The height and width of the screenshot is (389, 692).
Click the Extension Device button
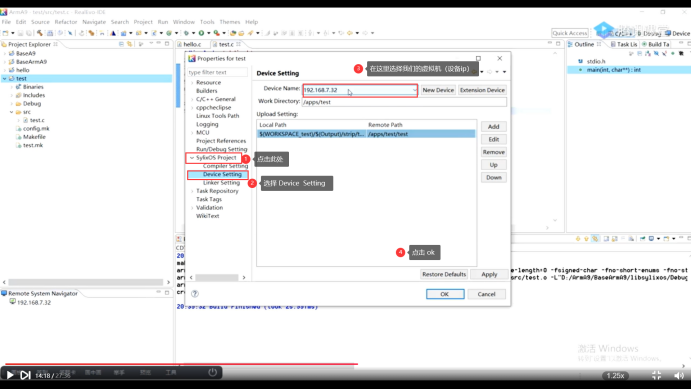(x=482, y=90)
